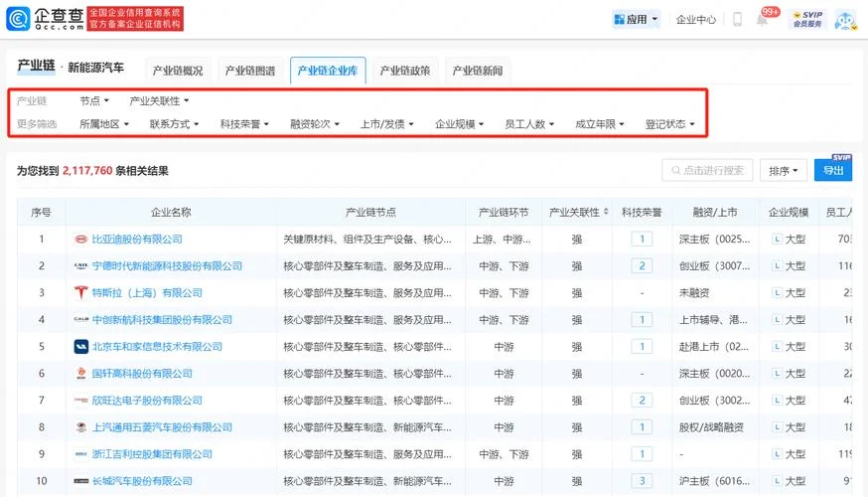Click the 导出 export button
The width and height of the screenshot is (868, 497).
[833, 170]
